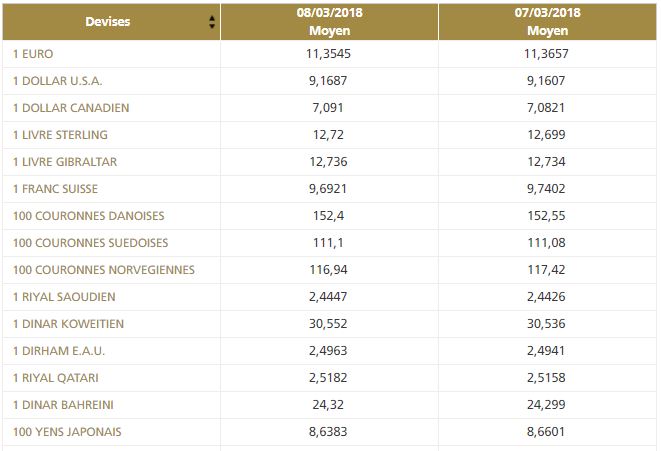
Task: Click the Devises column header
Action: 107,21
